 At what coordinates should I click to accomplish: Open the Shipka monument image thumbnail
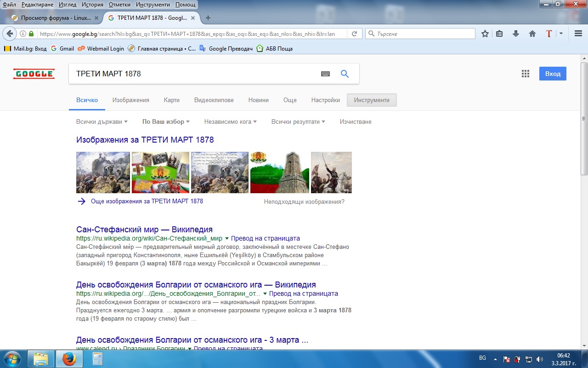click(x=280, y=172)
